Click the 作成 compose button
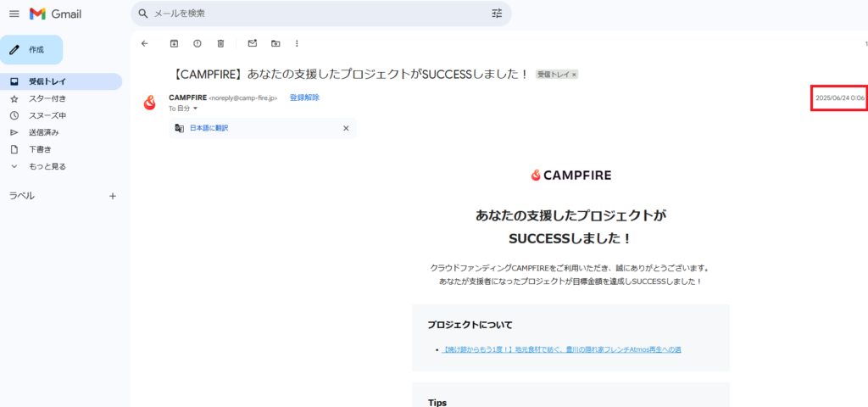This screenshot has width=868, height=407. click(31, 50)
